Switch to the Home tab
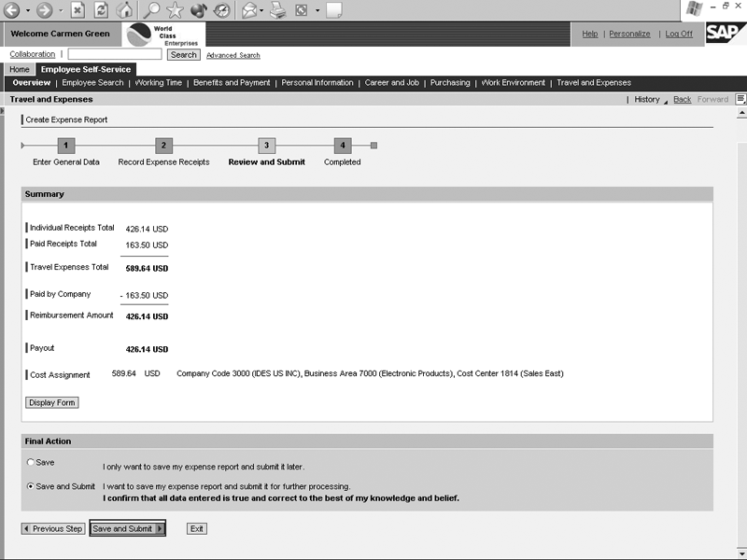This screenshot has width=747, height=560. [x=20, y=69]
